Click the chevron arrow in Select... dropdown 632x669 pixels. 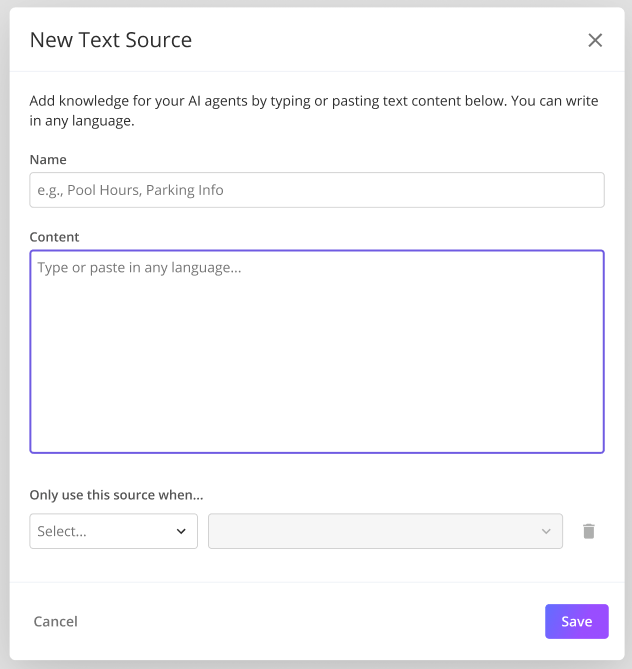[181, 531]
